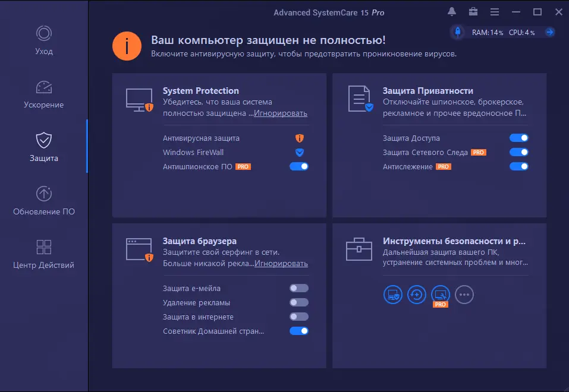Screen dimensions: 569x392
Task: Expand the performance monitor arrow
Action: (550, 32)
